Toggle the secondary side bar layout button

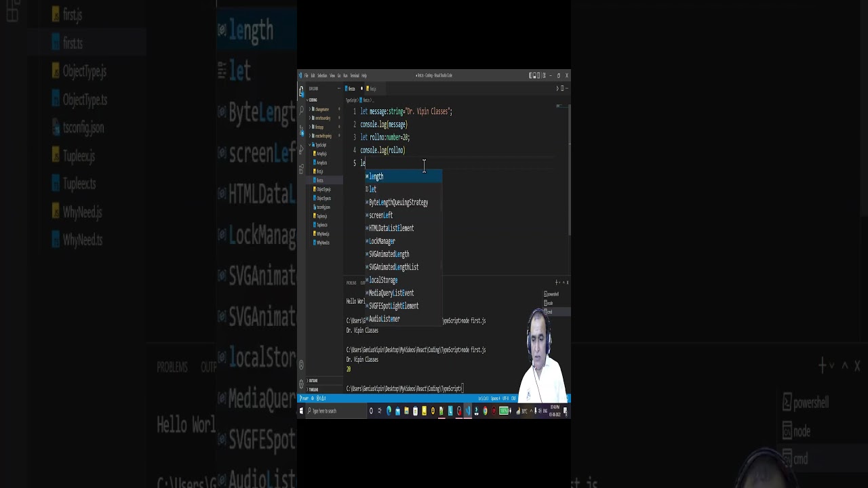538,75
